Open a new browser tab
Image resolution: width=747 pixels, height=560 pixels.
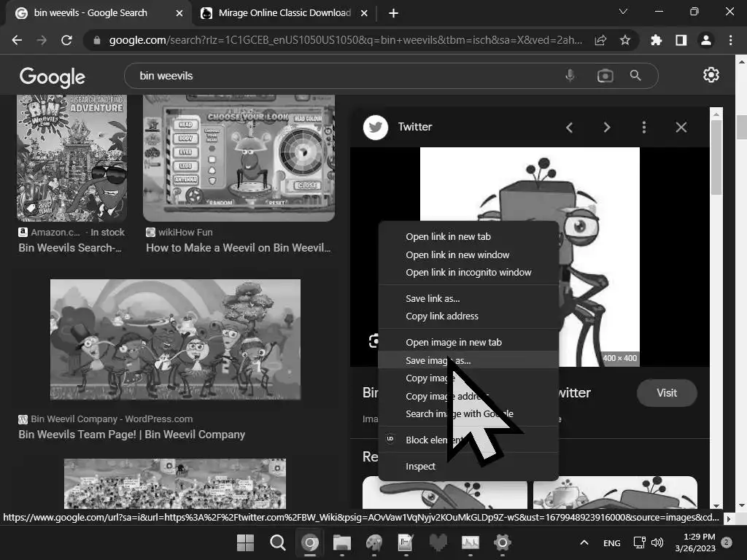pyautogui.click(x=393, y=13)
